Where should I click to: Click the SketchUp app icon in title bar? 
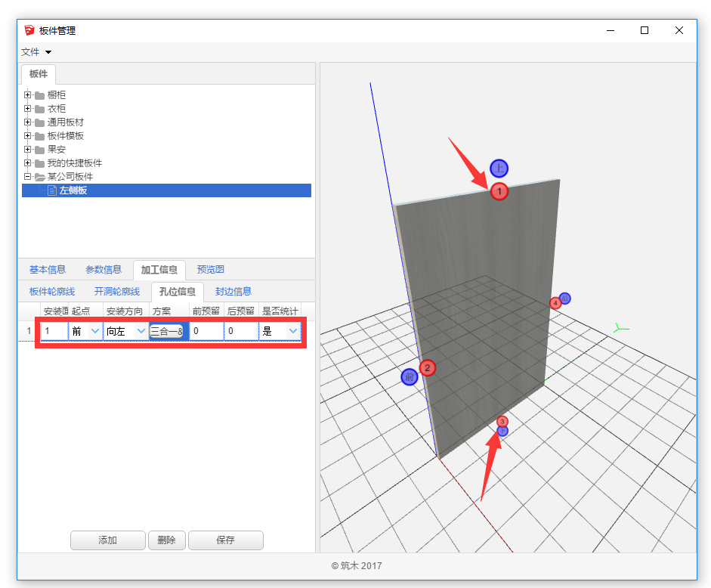click(29, 30)
